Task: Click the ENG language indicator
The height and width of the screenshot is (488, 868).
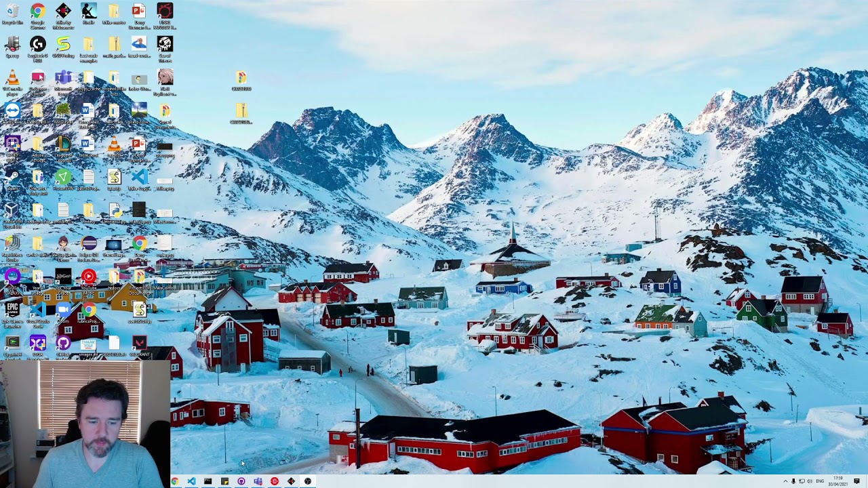Action: coord(820,481)
